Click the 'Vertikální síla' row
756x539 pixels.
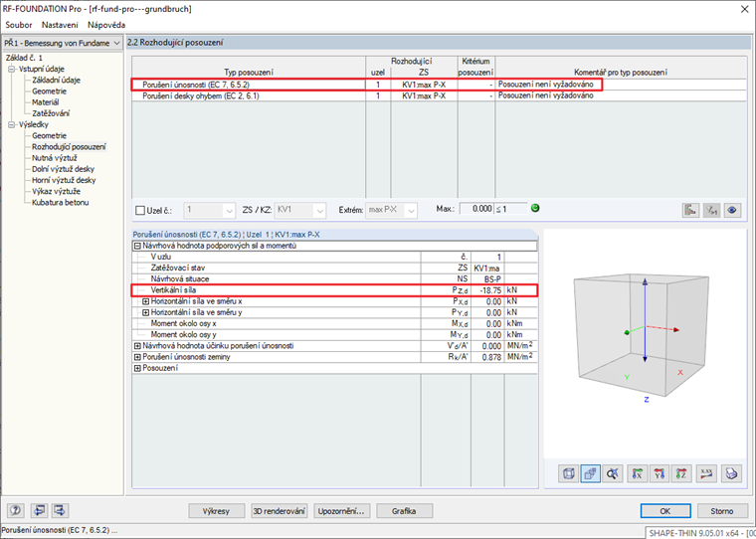[334, 290]
